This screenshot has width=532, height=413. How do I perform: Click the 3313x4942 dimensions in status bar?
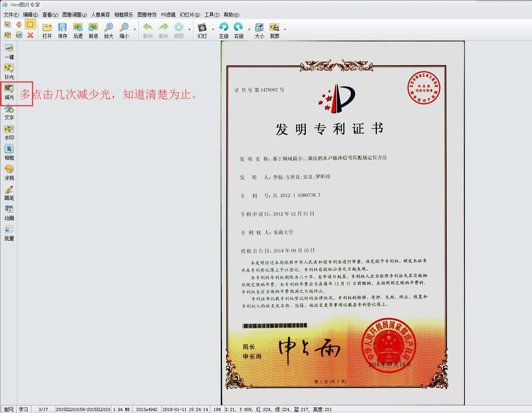point(147,409)
